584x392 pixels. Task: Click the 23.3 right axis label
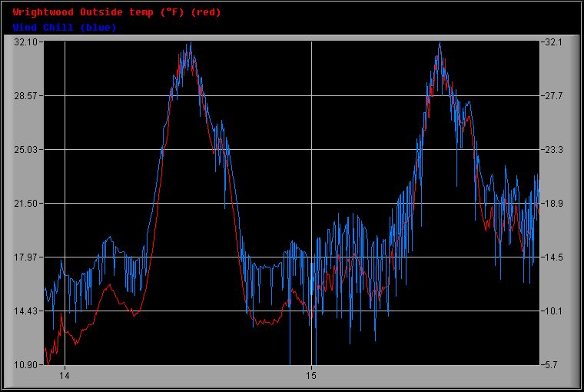555,150
